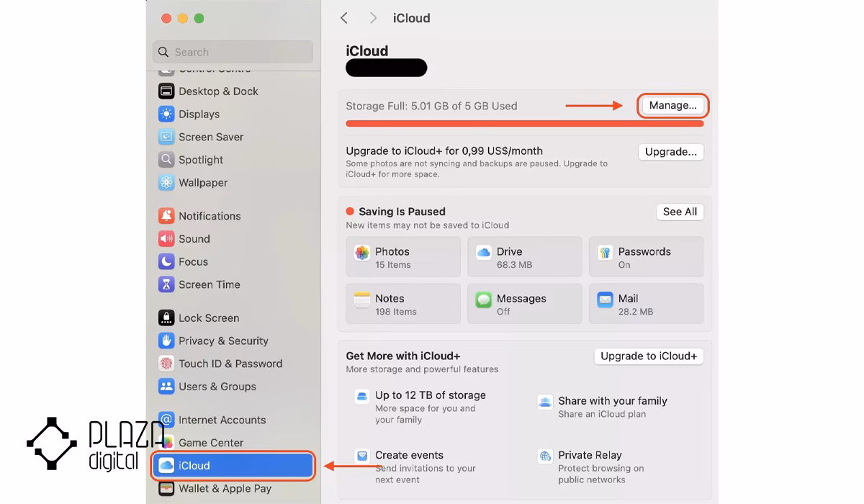
Task: Open the Notes tile icon
Action: (362, 299)
